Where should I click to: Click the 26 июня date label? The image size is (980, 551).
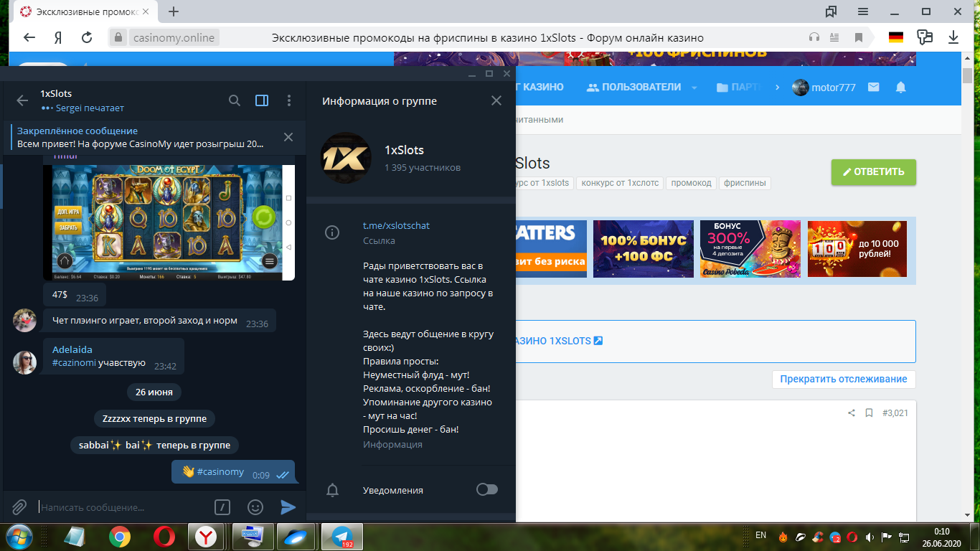154,392
